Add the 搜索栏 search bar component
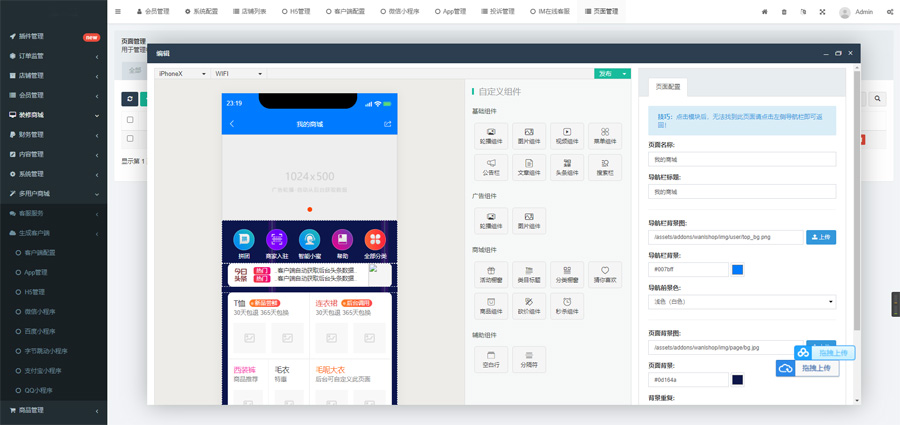This screenshot has width=900, height=425. (605, 165)
